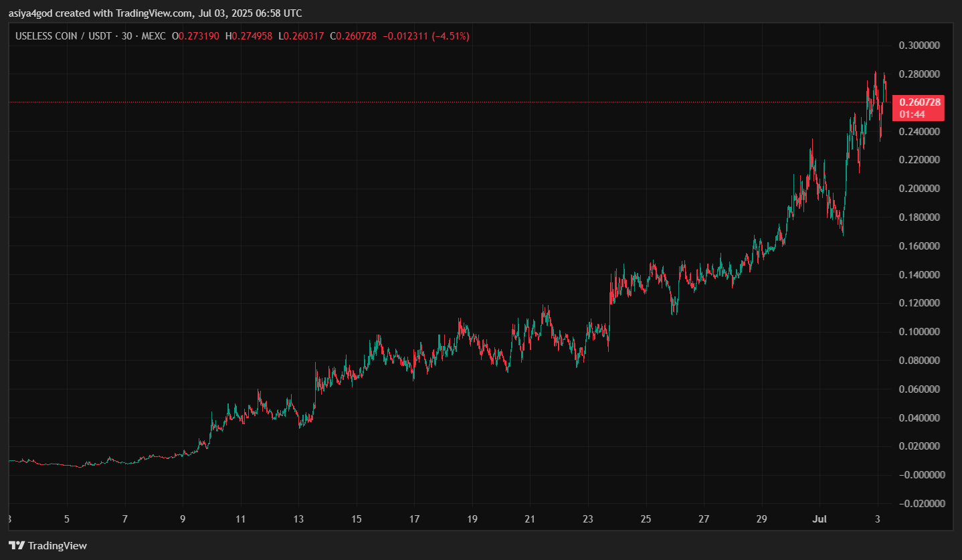This screenshot has height=560, width=962.
Task: Click date label 23 on time axis
Action: click(x=588, y=519)
